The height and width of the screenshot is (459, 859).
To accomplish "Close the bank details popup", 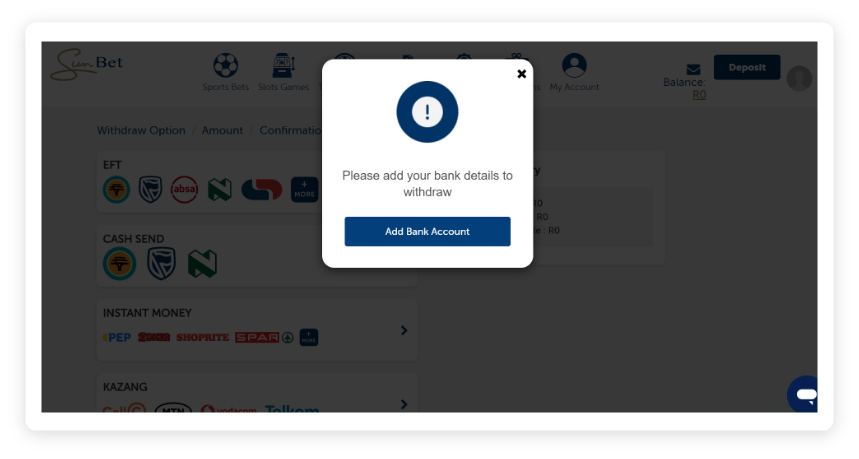I will 522,74.
